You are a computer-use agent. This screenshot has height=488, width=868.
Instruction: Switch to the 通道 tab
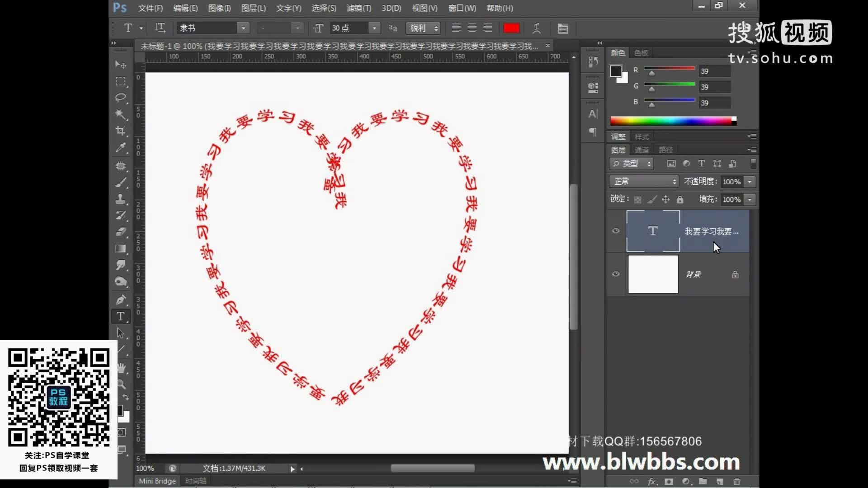coord(642,150)
